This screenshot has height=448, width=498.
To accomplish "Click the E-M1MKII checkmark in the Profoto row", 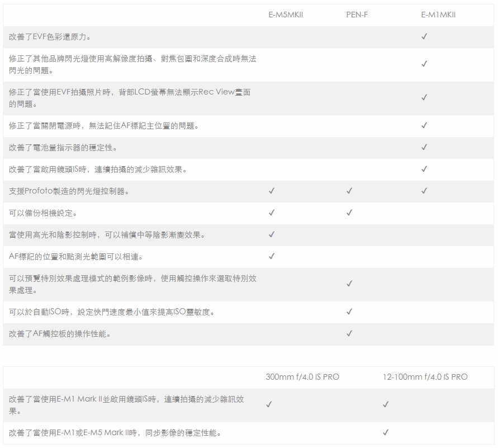I will pos(424,191).
